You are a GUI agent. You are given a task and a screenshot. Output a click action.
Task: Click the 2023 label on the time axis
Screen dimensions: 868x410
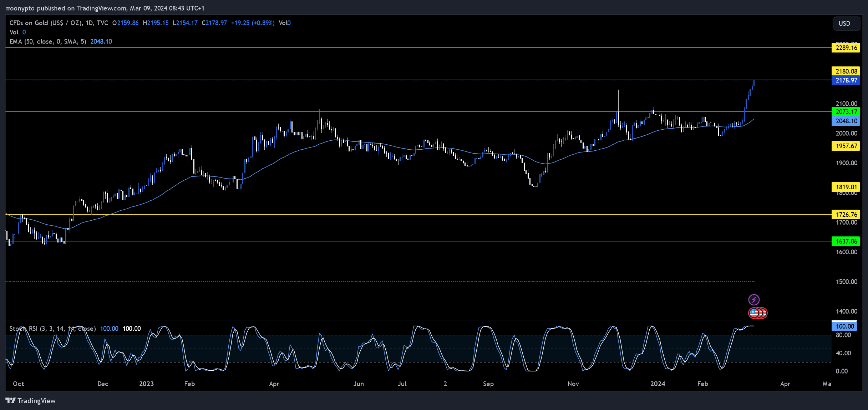(146, 384)
